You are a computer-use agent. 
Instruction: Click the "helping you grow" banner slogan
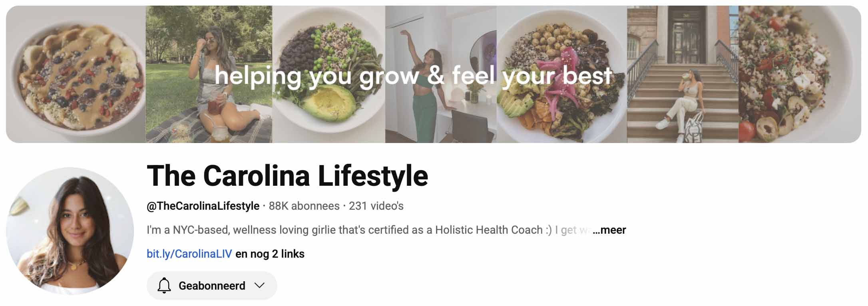coord(413,76)
